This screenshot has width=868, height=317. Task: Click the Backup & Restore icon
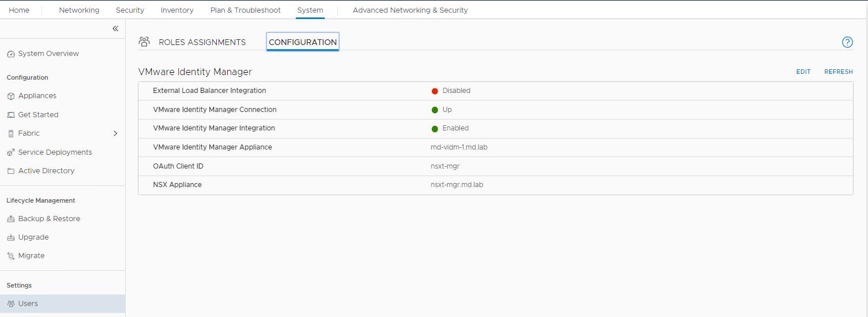(x=10, y=219)
